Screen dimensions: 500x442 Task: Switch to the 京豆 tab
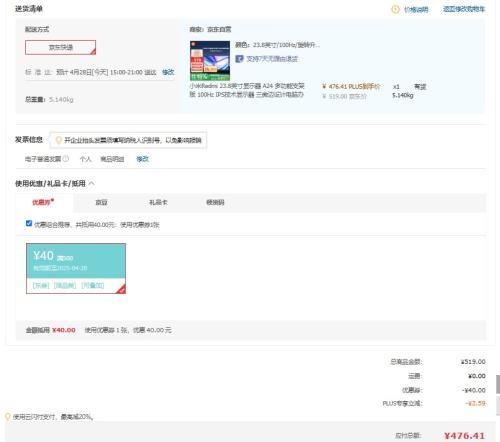101,202
